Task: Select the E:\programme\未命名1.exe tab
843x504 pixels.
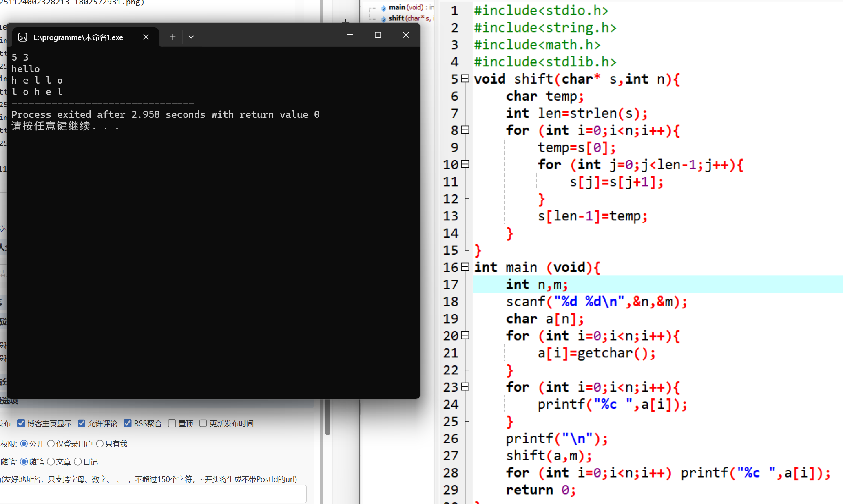Action: point(78,37)
